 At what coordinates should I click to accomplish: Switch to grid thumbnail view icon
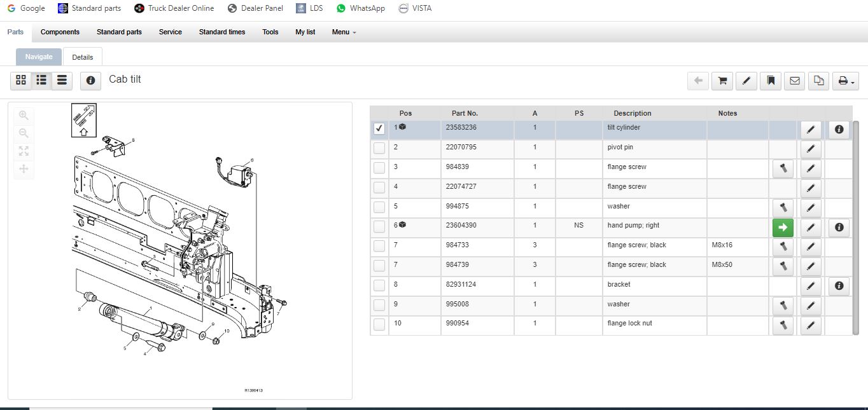click(21, 80)
